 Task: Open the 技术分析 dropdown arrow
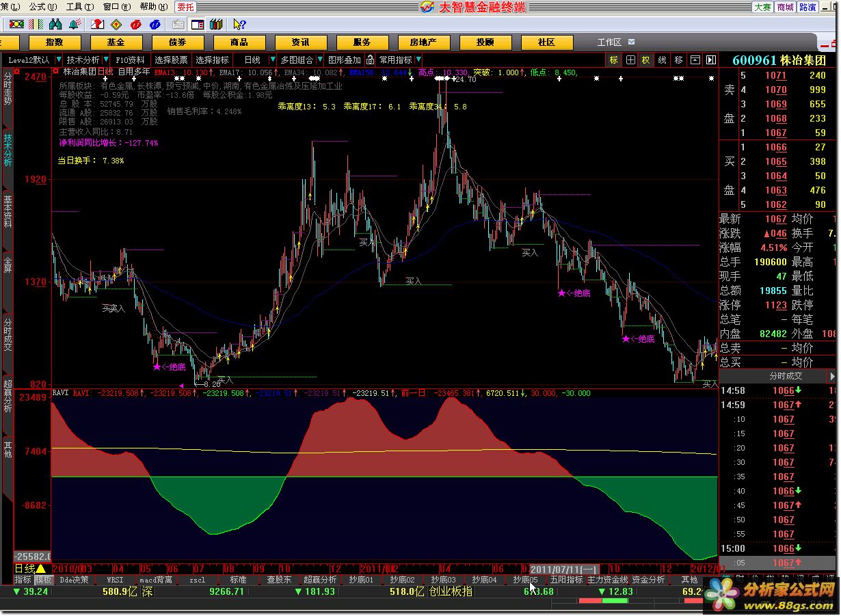(x=106, y=59)
